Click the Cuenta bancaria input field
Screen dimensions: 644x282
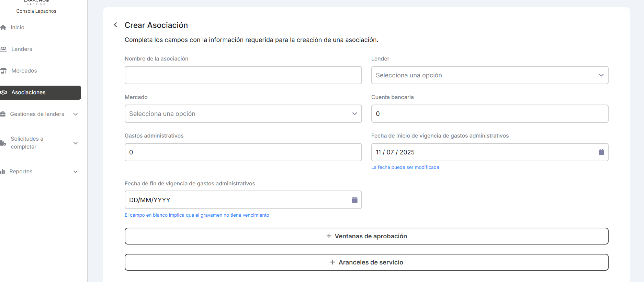[x=489, y=114]
